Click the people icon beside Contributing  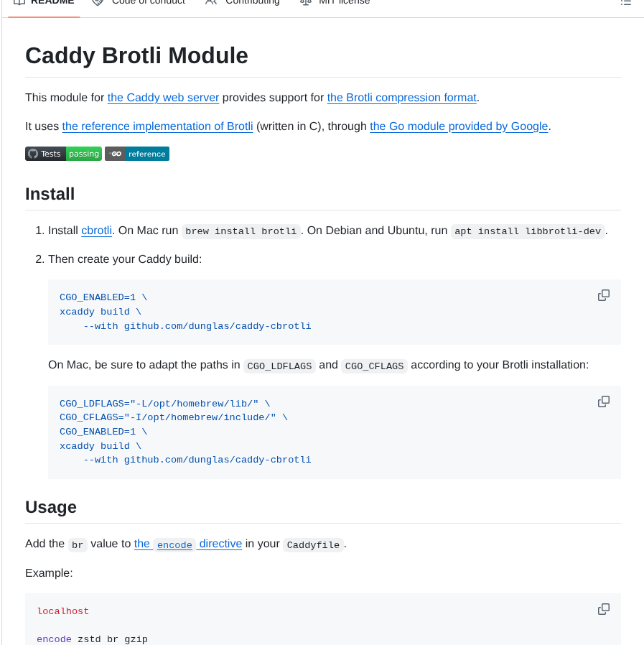[210, 2]
